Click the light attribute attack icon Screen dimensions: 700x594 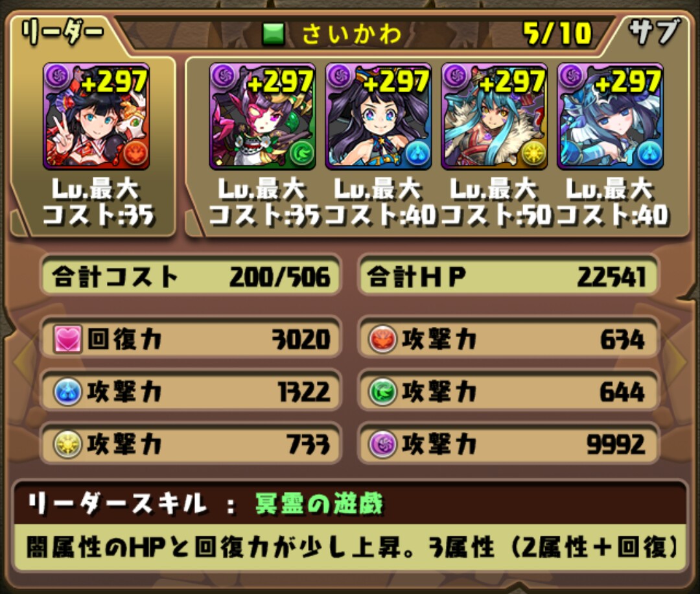coord(67,444)
